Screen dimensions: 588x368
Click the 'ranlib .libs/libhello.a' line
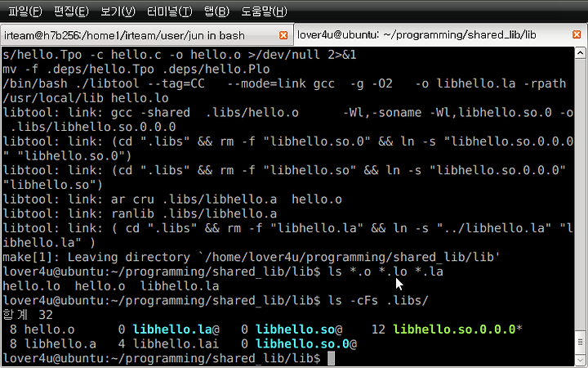coord(140,213)
